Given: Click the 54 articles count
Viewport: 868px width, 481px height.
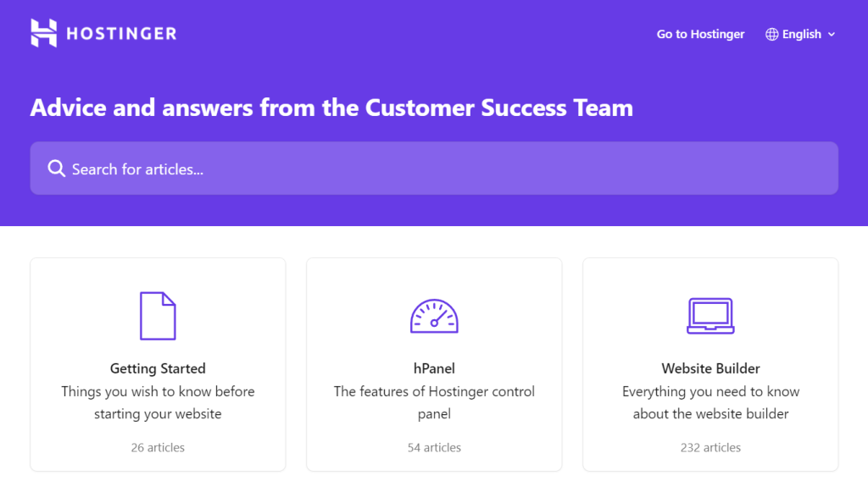Looking at the screenshot, I should [434, 447].
